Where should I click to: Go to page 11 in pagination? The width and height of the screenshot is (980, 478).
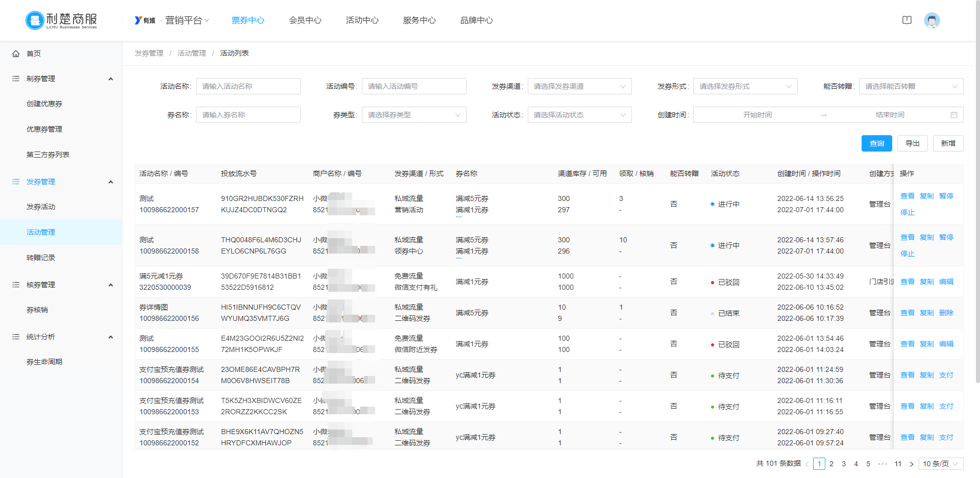898,464
